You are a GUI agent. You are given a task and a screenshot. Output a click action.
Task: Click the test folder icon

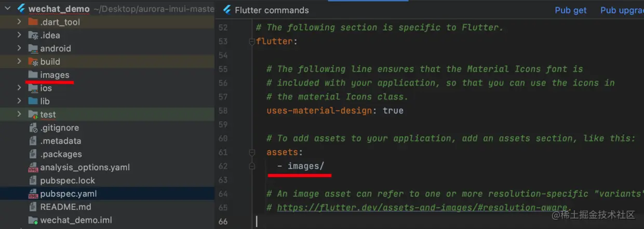tap(33, 114)
